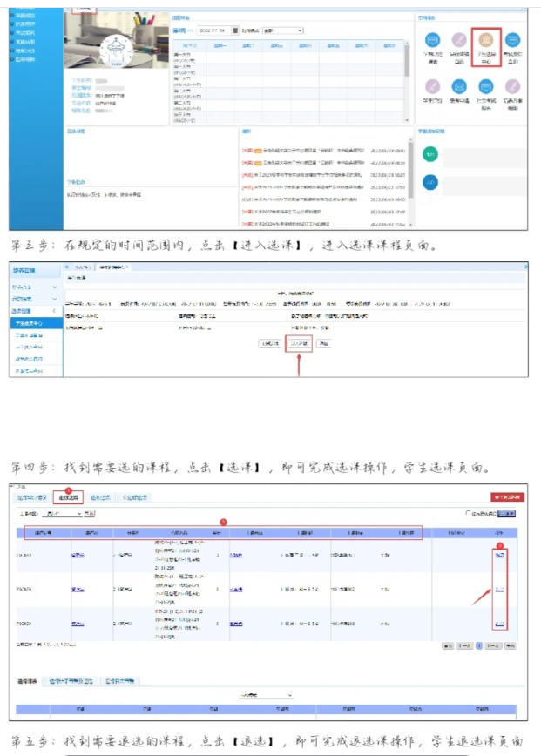The image size is (541, 756).
Task: Click the blue button beside the filter checkbox
Action: tap(506, 514)
